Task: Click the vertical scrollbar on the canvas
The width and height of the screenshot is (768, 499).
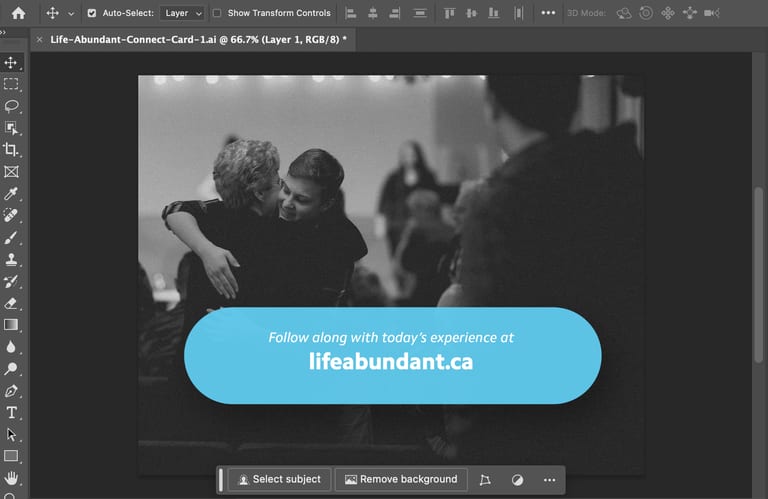Action: pyautogui.click(x=758, y=274)
